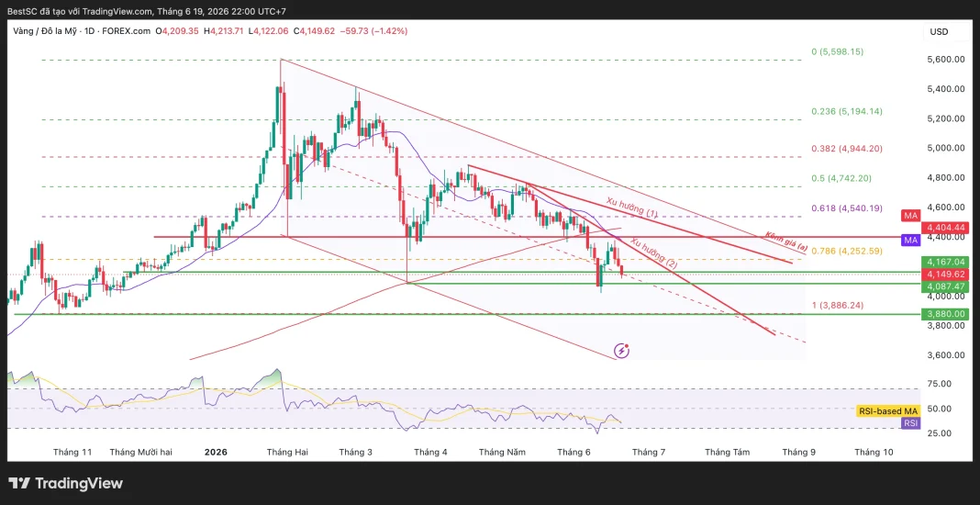Click the red 4,404.44 price tag

click(946, 228)
